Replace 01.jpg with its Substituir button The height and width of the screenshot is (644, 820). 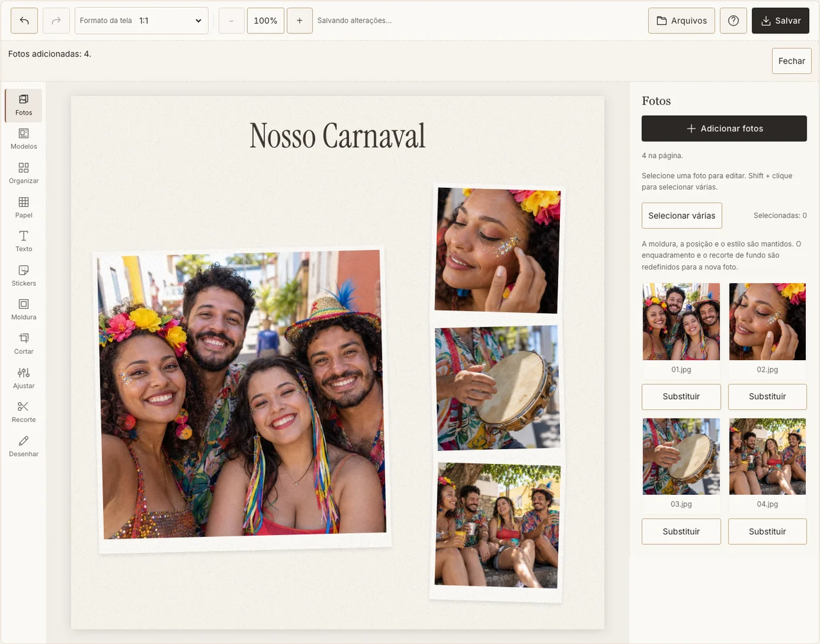(x=681, y=397)
